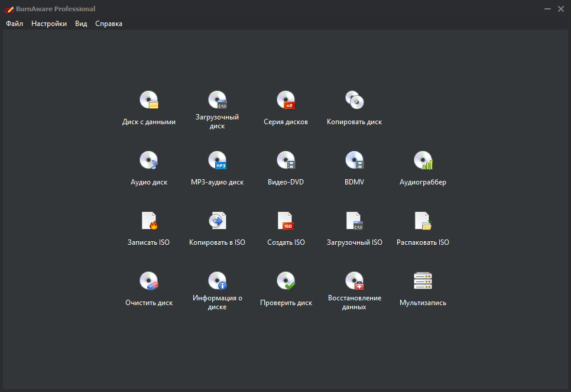Open Распаковать ISO tool
The width and height of the screenshot is (571, 392).
point(423,221)
